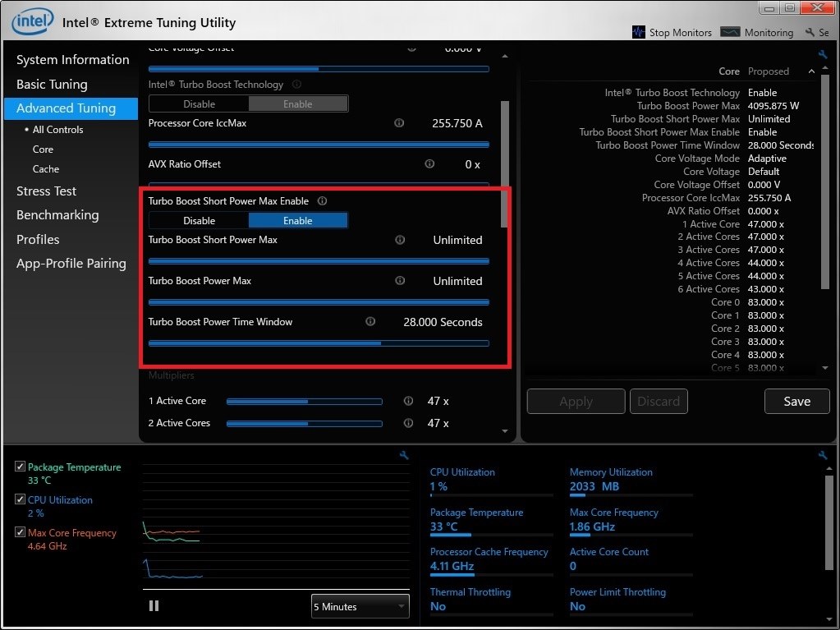Click the 1 Active Core multiplier slider
The image size is (840, 630).
[x=305, y=402]
